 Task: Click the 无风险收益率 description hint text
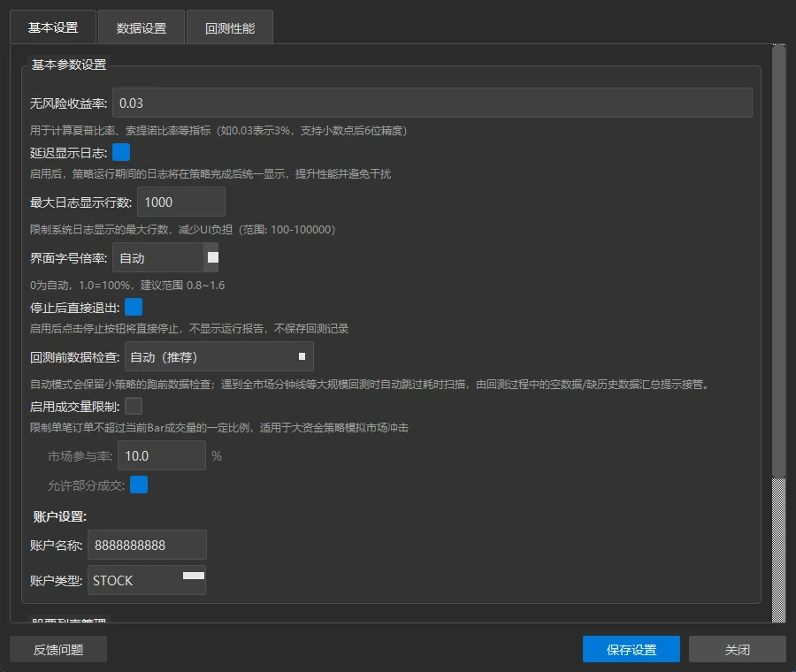[x=218, y=131]
